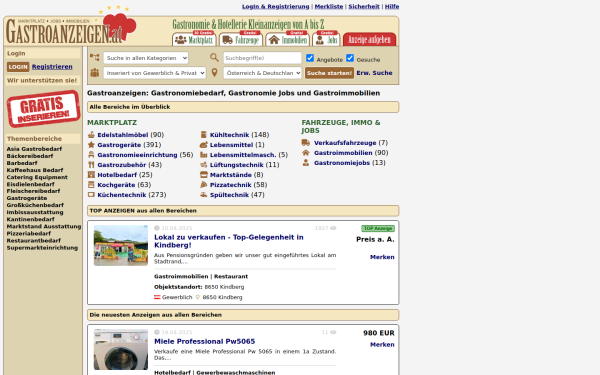Click the Verkaufsfahrzeuge truck icon
The height and width of the screenshot is (375, 600).
tap(306, 143)
